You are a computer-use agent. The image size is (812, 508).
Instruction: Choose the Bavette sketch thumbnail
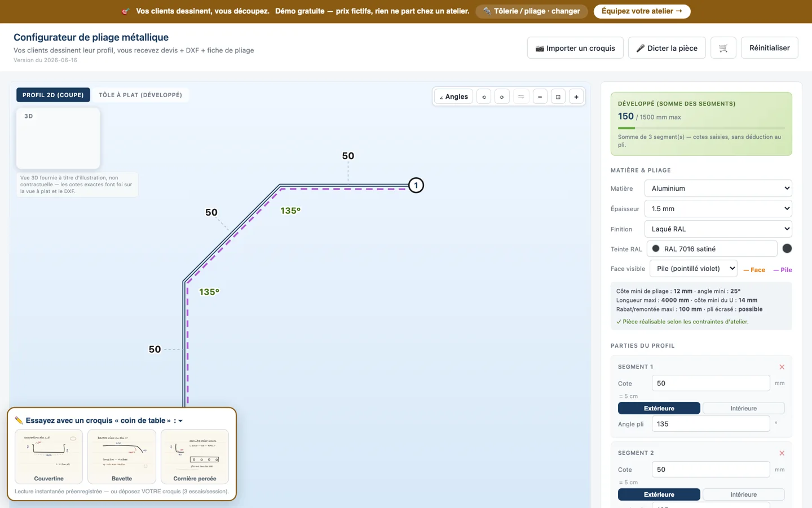pyautogui.click(x=122, y=457)
